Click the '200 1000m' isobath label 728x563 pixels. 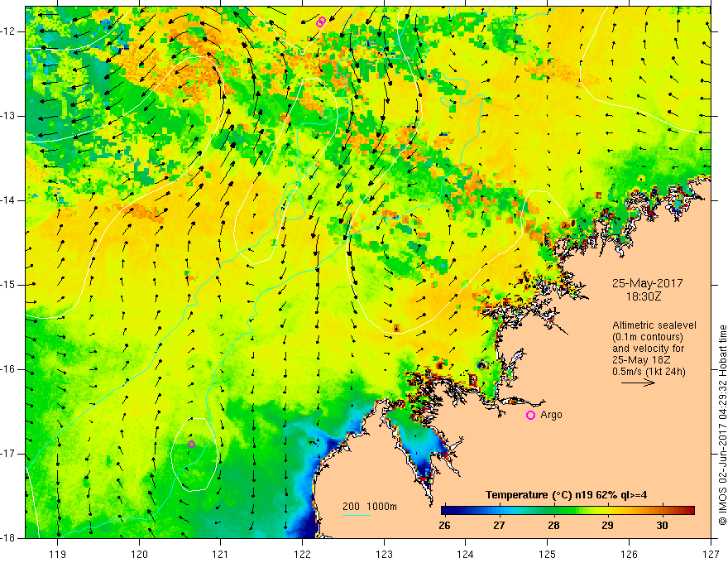click(x=370, y=507)
